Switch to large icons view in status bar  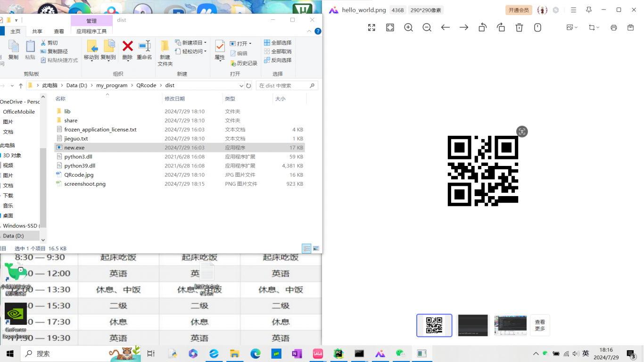click(316, 248)
